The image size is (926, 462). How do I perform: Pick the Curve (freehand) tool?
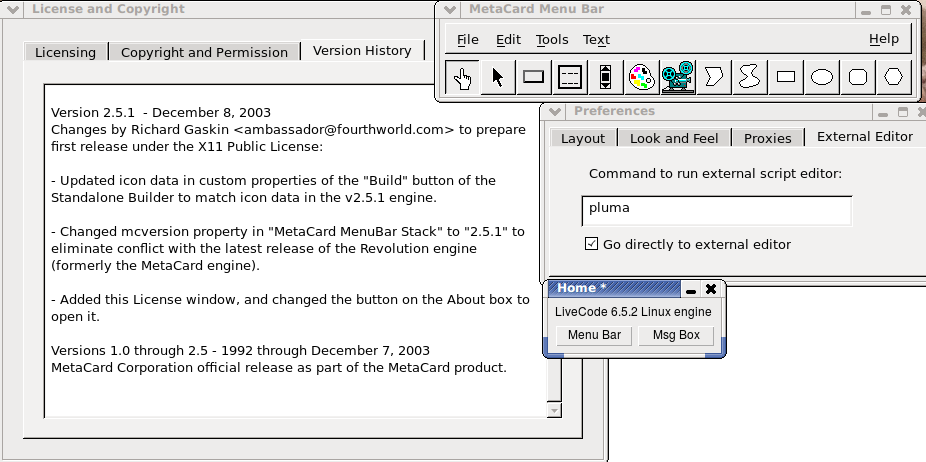pyautogui.click(x=749, y=77)
